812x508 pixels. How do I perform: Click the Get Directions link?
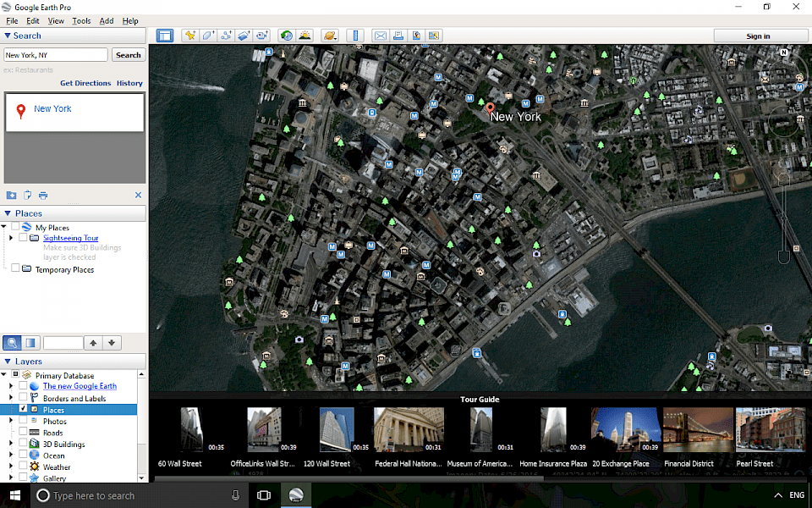point(85,83)
